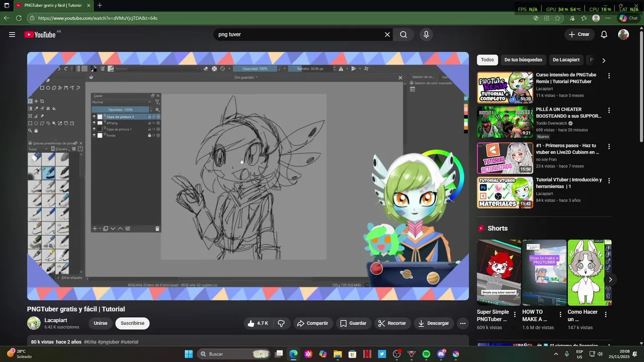Image resolution: width=644 pixels, height=362 pixels.
Task: Click Compartir to share the video
Action: click(312, 323)
